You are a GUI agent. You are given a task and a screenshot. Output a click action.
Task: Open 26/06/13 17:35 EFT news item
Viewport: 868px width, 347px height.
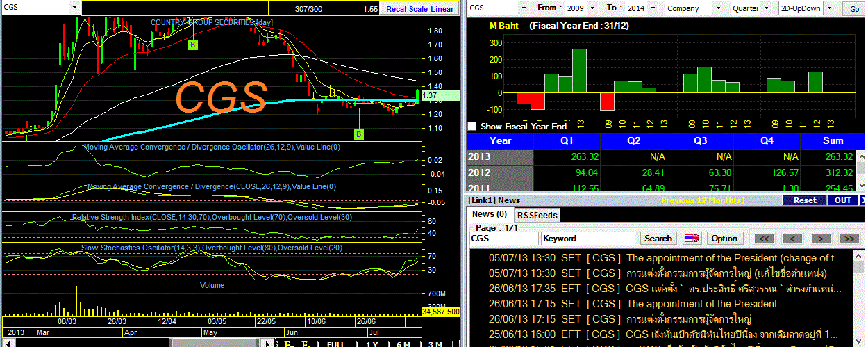[x=665, y=289]
